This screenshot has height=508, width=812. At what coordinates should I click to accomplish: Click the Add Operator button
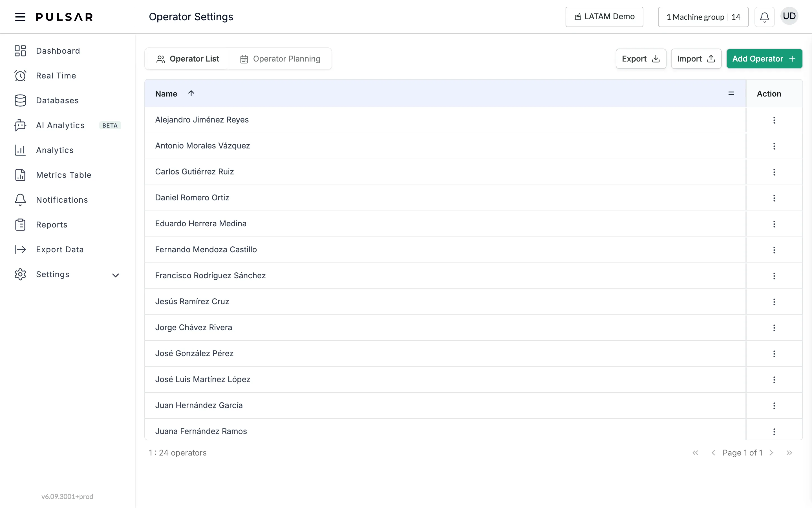[x=764, y=59]
